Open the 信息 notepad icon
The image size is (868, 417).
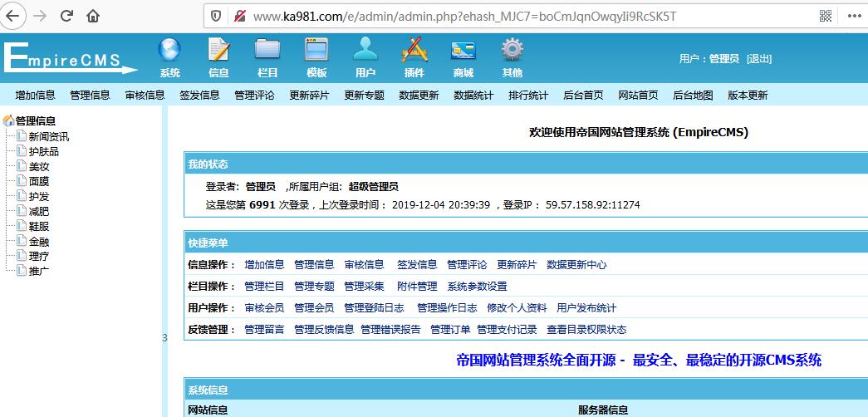pos(218,50)
